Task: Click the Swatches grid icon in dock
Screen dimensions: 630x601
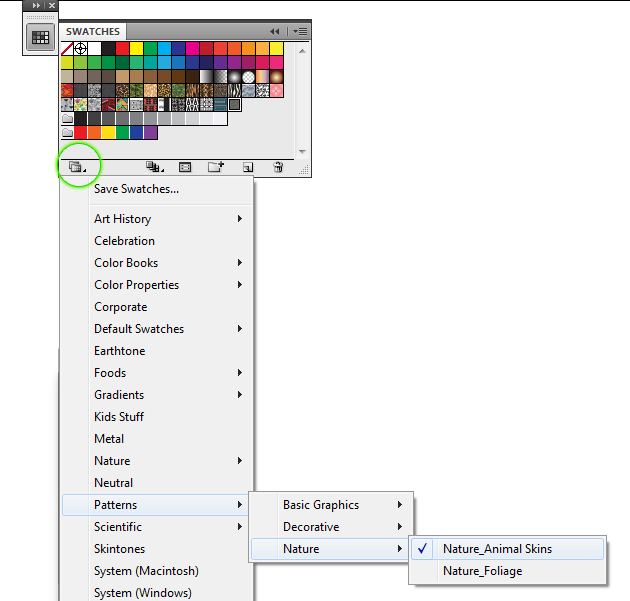Action: [40, 38]
